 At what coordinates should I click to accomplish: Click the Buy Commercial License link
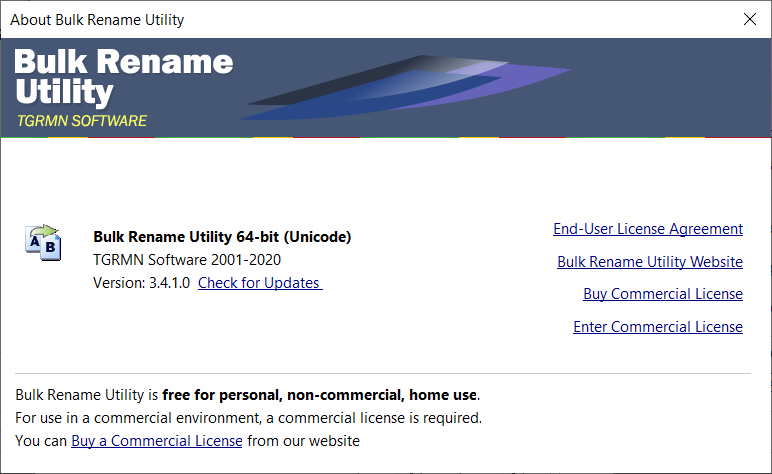(x=663, y=294)
